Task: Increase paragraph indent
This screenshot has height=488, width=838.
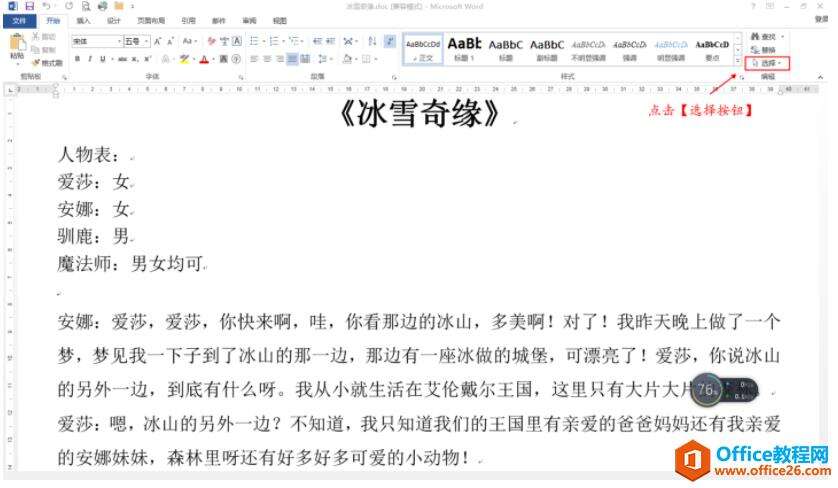Action: [330, 41]
